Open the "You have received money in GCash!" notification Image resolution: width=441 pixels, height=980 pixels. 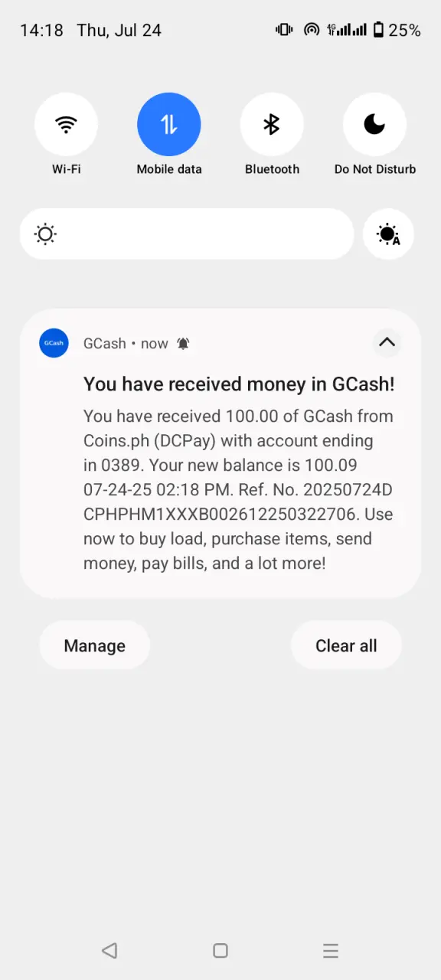click(x=220, y=453)
